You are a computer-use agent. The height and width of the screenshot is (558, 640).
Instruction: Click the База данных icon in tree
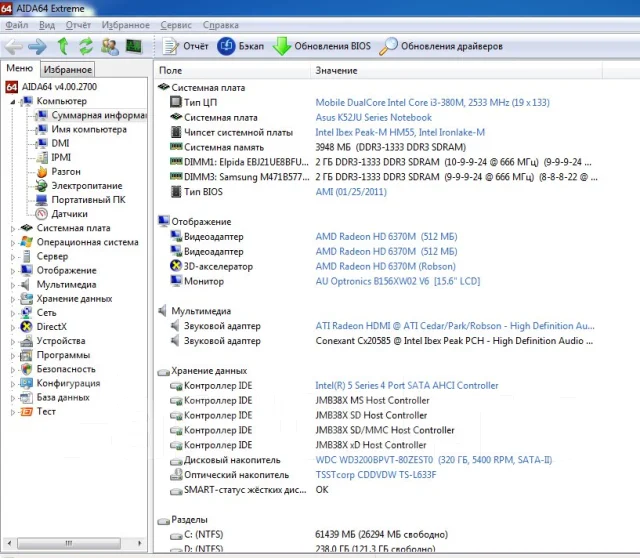[x=27, y=398]
